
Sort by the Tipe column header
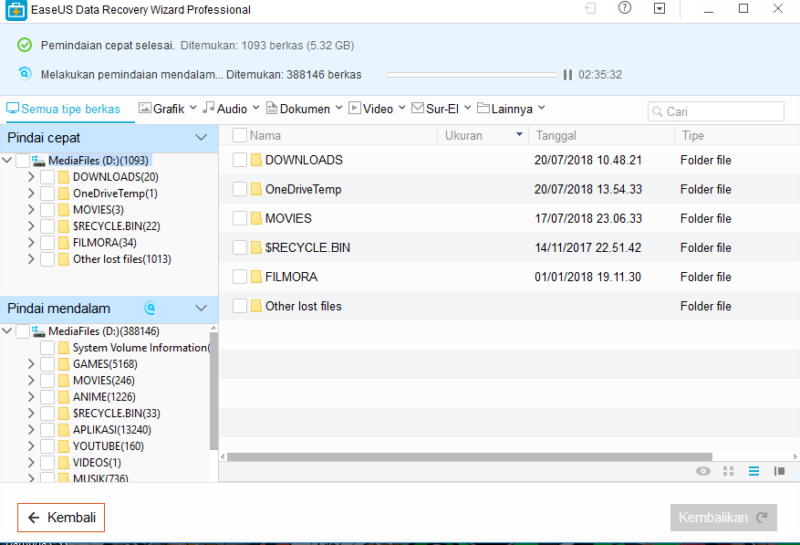point(737,135)
